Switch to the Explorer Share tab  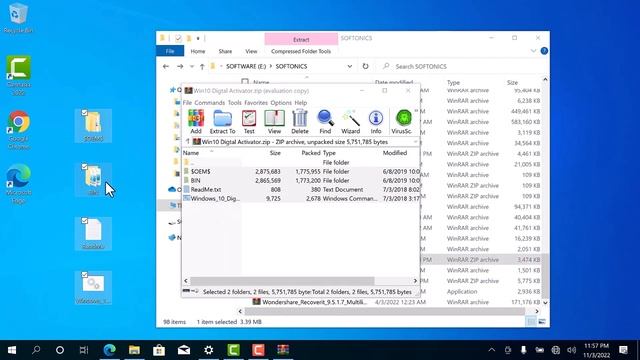click(x=225, y=51)
